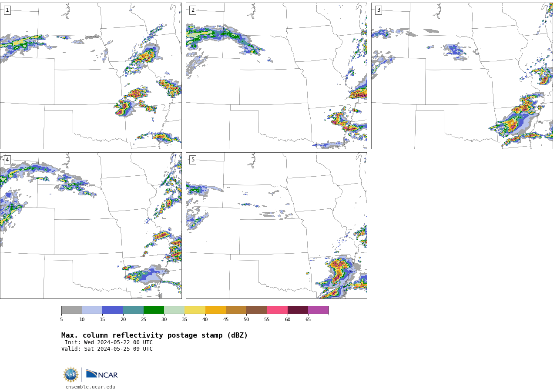Open ensemble member 4 reflectivity map
Screen dimensions: 557x392
click(91, 225)
